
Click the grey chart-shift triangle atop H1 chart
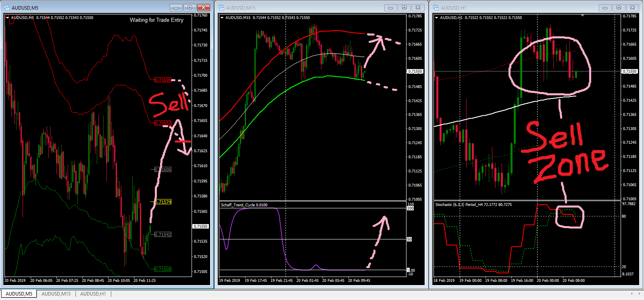point(582,16)
